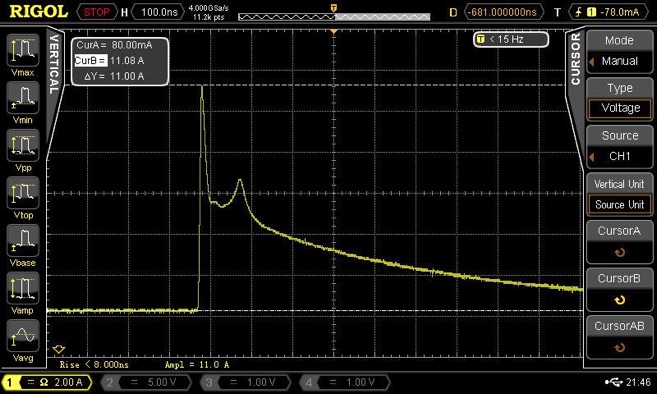Click the Mode menu left arrow
This screenshot has height=394, width=657.
pos(592,62)
